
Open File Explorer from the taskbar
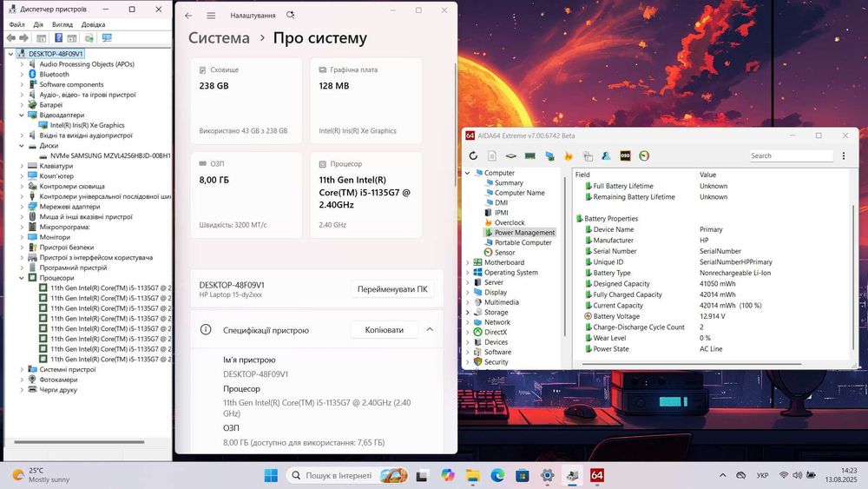[472, 475]
